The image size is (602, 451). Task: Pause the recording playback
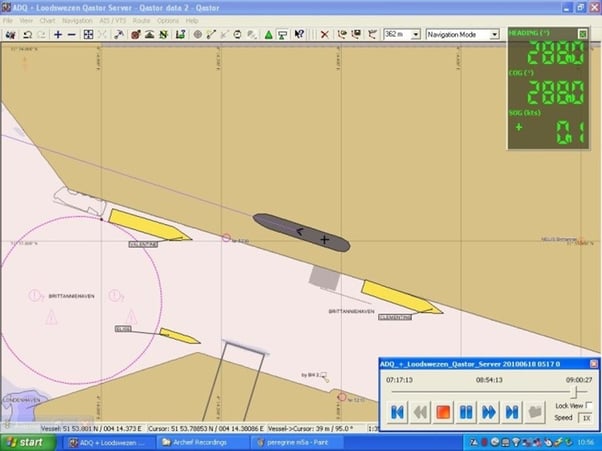(x=466, y=411)
